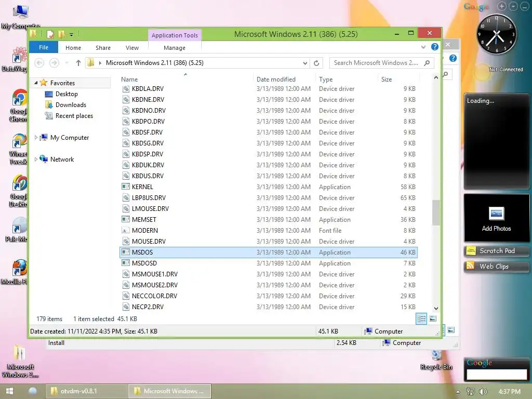This screenshot has width=532, height=399.
Task: Click the file list vertical scrollbar thumb
Action: [x=436, y=212]
